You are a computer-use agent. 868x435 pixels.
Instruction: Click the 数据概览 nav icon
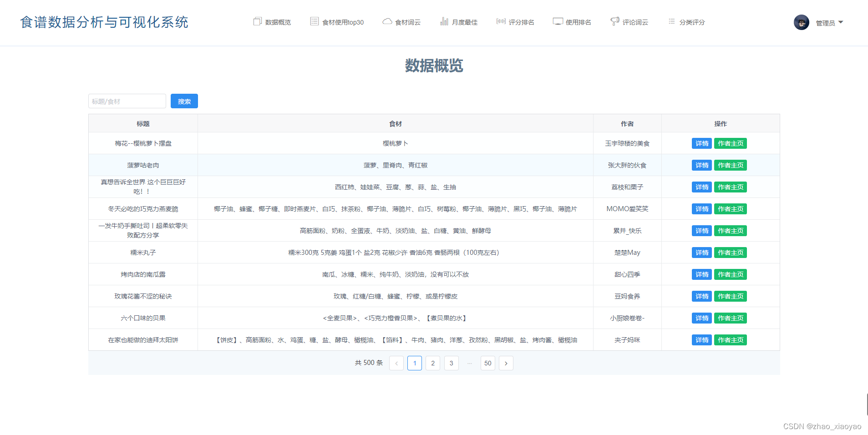click(x=257, y=21)
